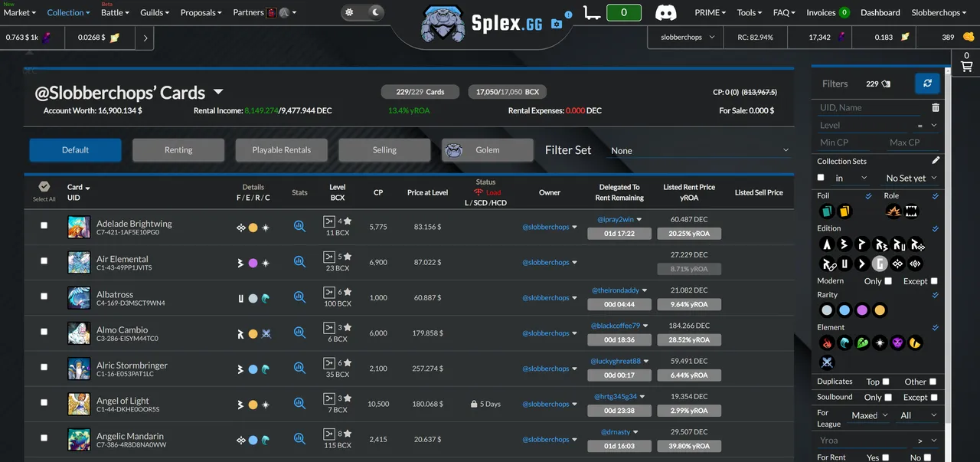Filter by gold foil icon

tap(844, 211)
